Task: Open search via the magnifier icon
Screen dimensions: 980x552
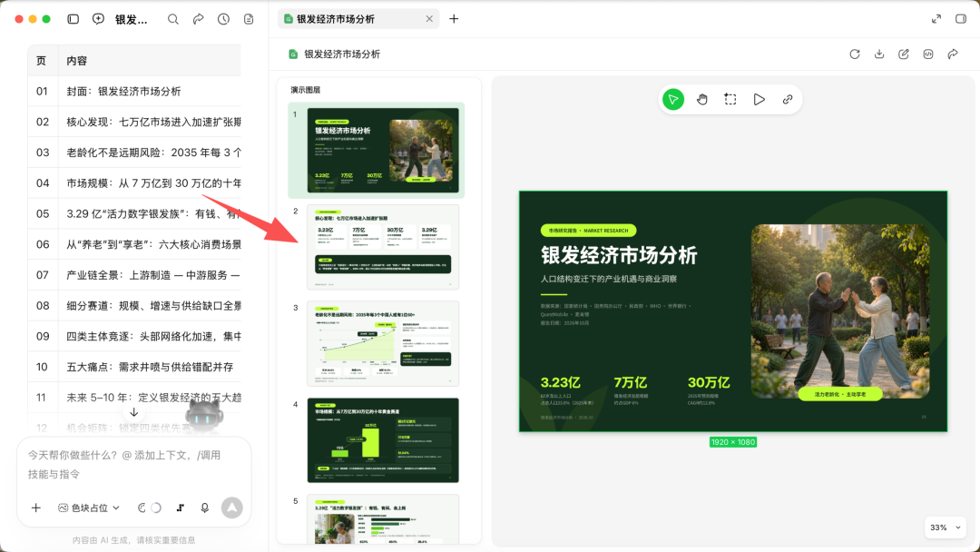Action: (173, 19)
